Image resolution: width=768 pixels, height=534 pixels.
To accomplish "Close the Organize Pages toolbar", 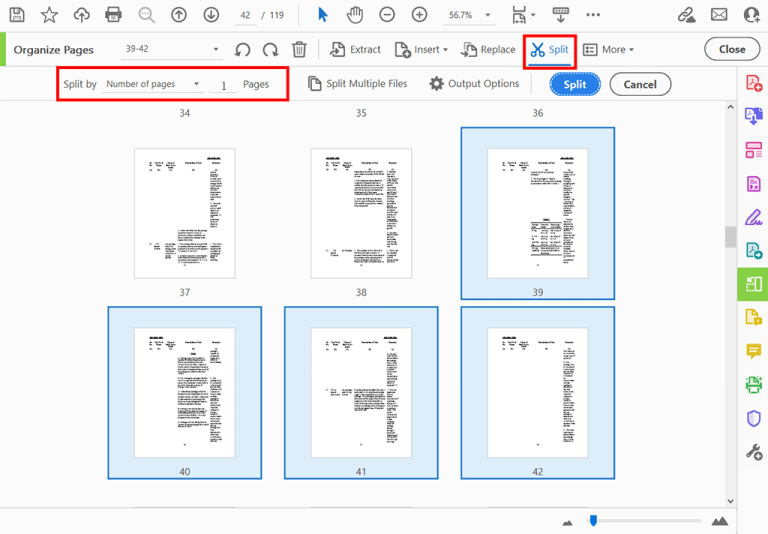I will pos(732,49).
